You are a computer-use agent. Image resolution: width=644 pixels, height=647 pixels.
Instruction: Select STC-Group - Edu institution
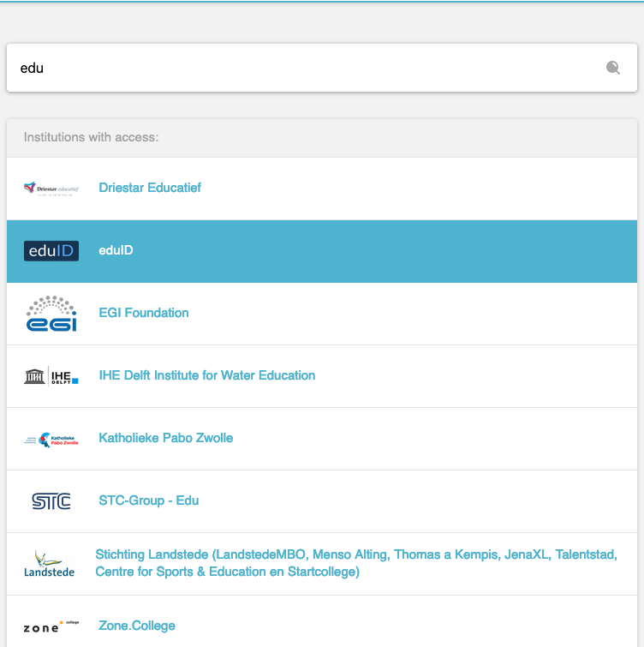(x=148, y=500)
